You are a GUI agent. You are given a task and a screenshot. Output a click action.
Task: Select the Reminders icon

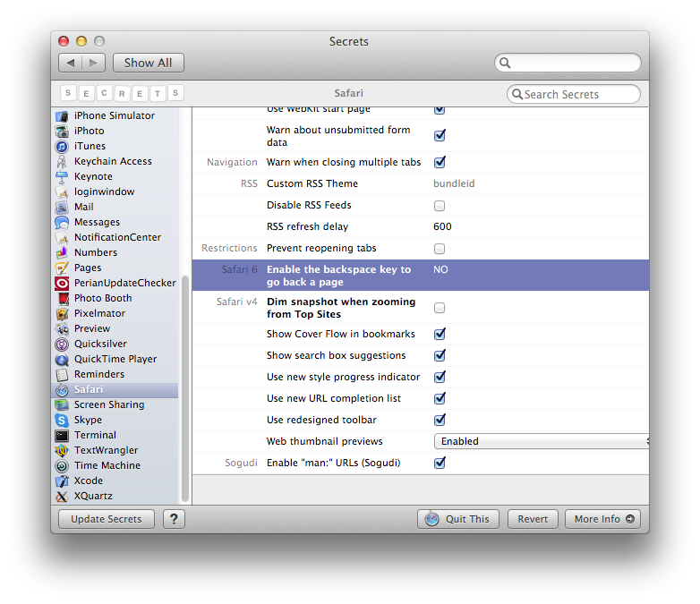point(62,374)
